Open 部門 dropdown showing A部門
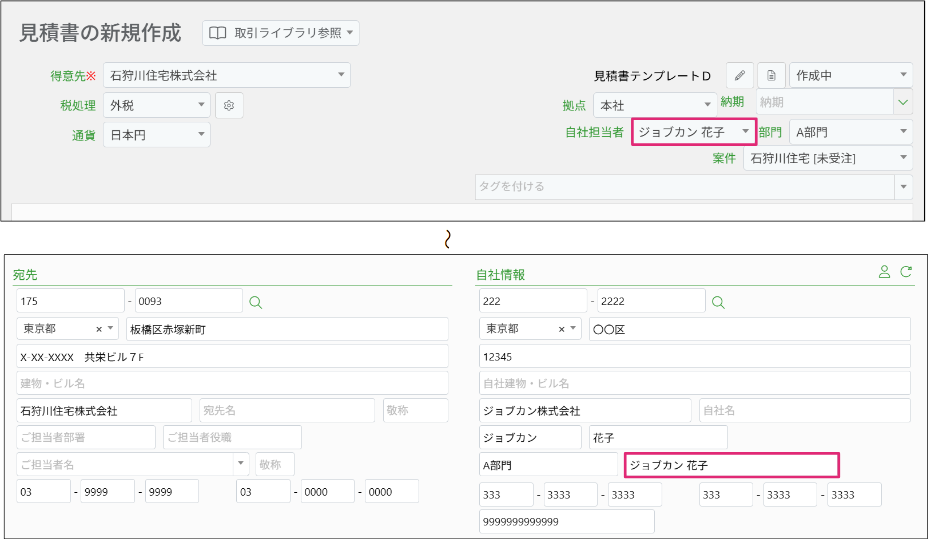The height and width of the screenshot is (539, 928). [x=850, y=132]
